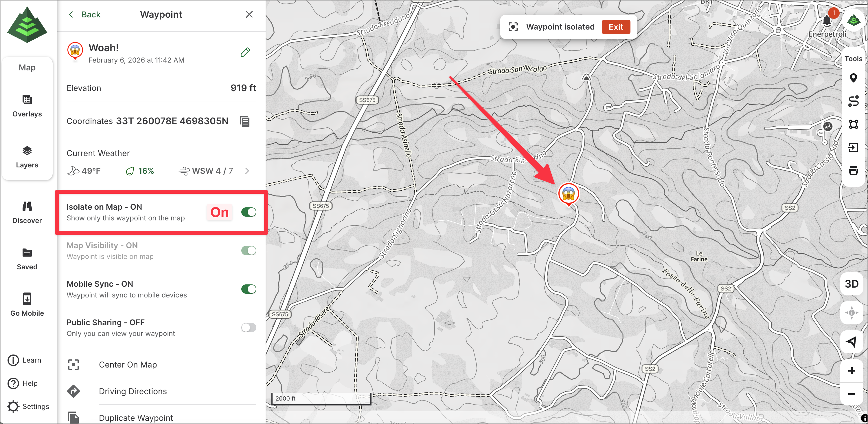Open the Discover section
The height and width of the screenshot is (424, 868).
click(27, 213)
